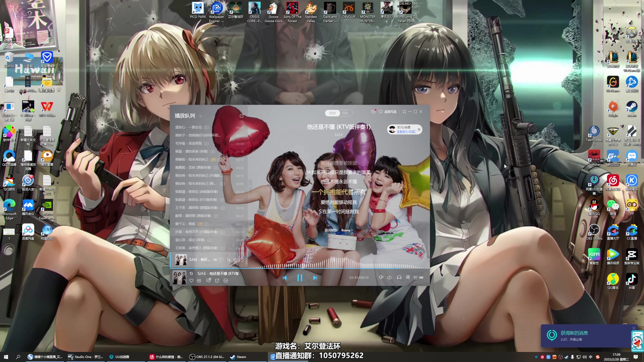Screen dimensions: 644x362
Task: Pause the currently playing song
Action: [300, 278]
